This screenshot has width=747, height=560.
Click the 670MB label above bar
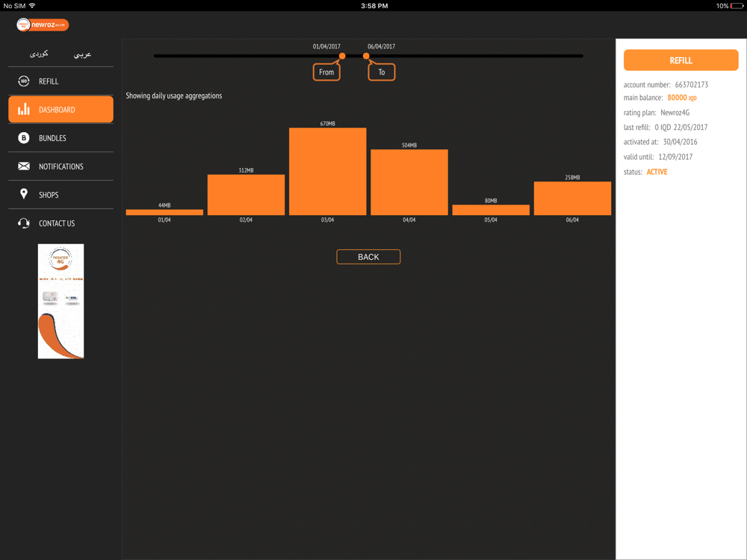tap(328, 124)
